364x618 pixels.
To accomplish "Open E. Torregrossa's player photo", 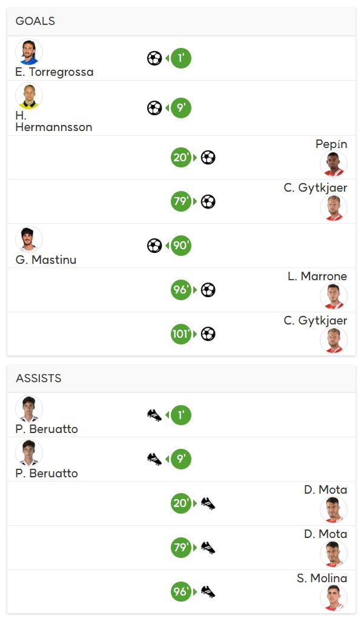I will (29, 52).
